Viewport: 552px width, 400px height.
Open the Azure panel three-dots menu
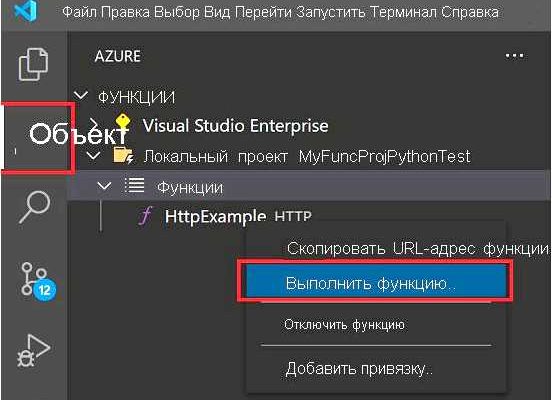[514, 56]
